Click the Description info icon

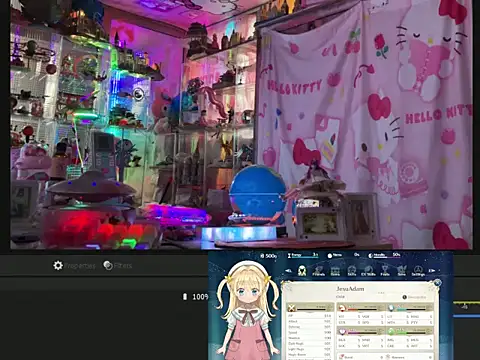click(404, 297)
